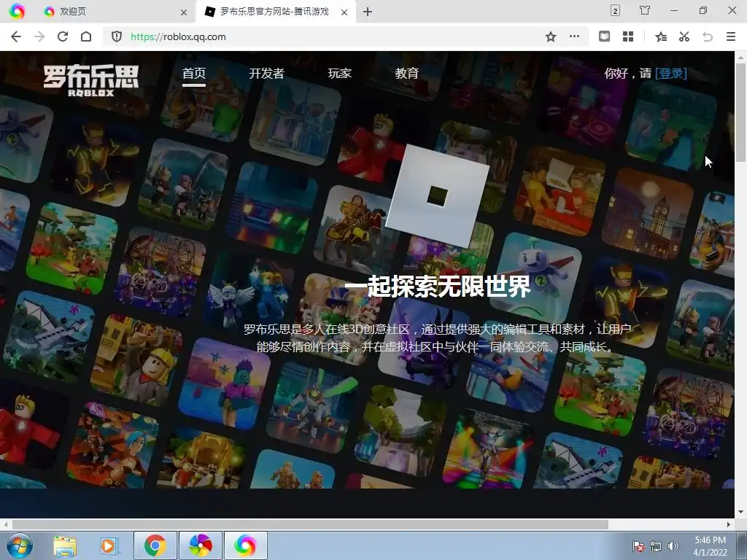Open the hamburger main menu icon
Screen dimensions: 747x560
click(x=731, y=36)
